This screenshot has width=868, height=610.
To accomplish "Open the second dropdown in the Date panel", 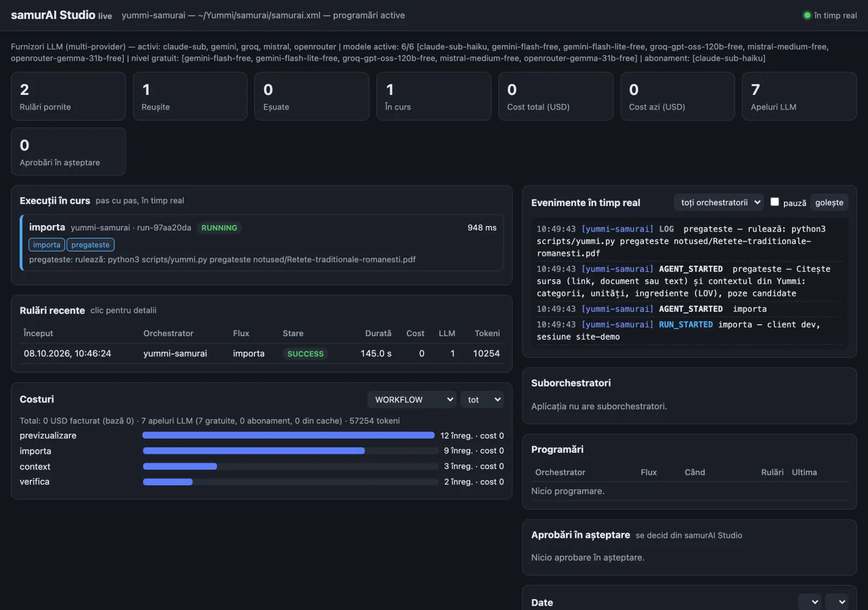I will tap(837, 602).
